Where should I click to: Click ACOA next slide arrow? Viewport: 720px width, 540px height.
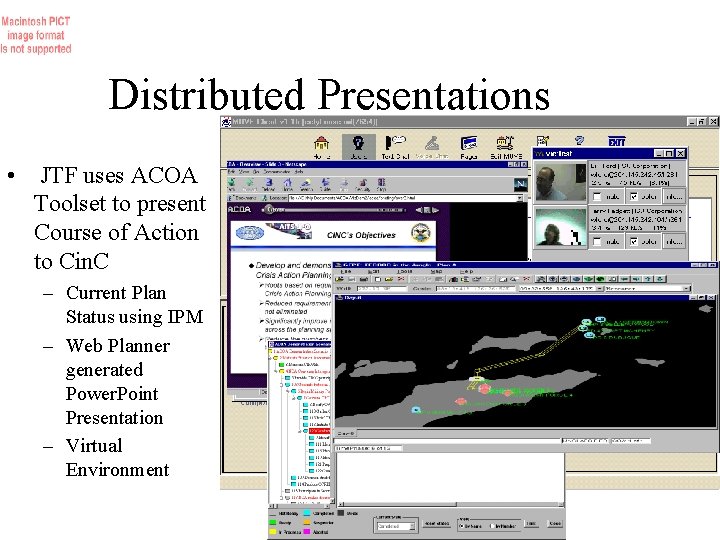[435, 210]
